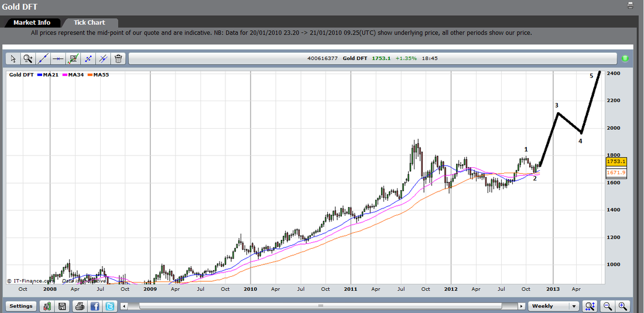This screenshot has width=644, height=313.
Task: Click the 2010 label on time axis
Action: (250, 289)
